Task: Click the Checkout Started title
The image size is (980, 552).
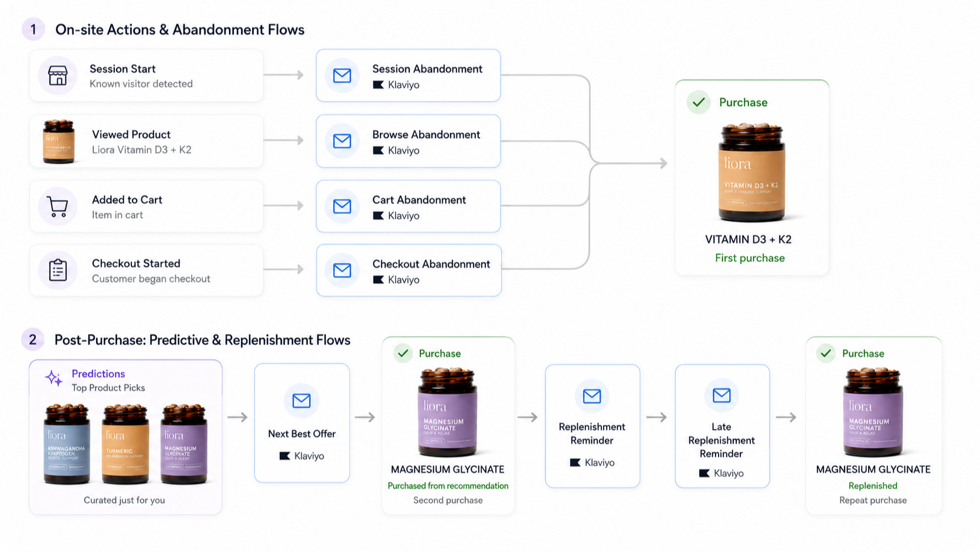Action: pos(136,263)
